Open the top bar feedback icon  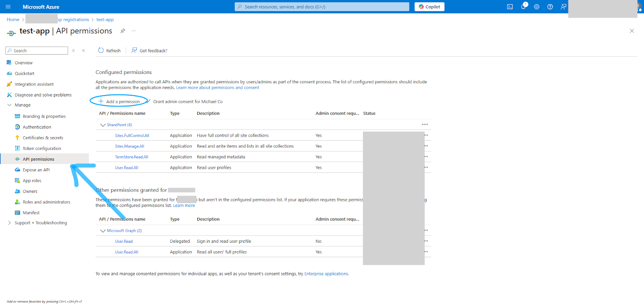563,7
